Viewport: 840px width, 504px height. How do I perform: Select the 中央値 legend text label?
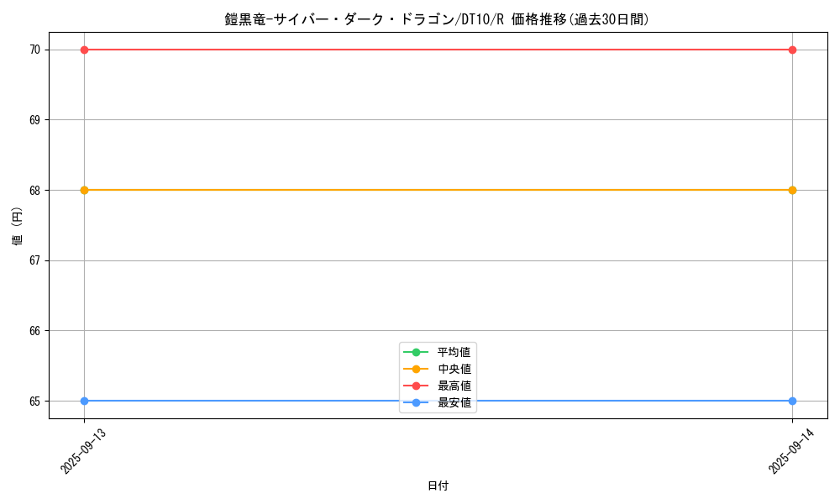[454, 369]
